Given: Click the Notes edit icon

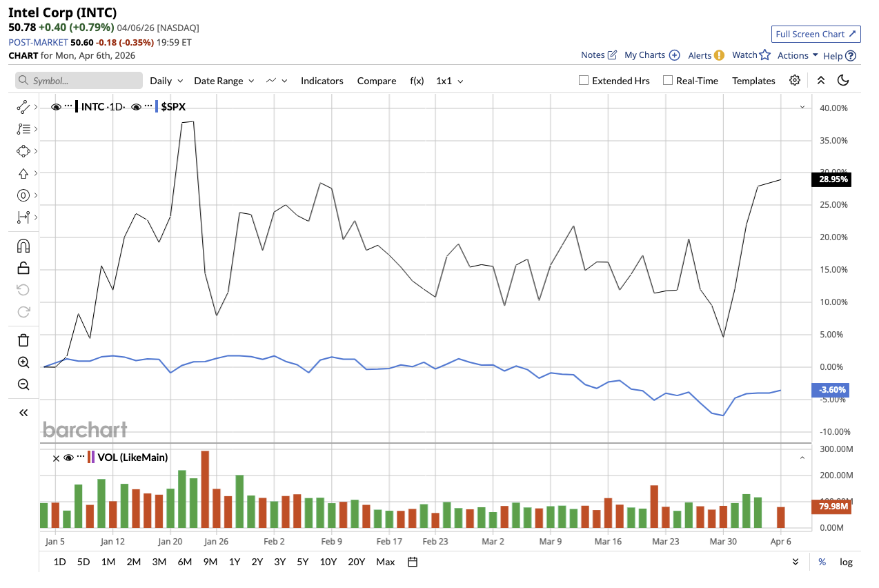Looking at the screenshot, I should [x=612, y=55].
